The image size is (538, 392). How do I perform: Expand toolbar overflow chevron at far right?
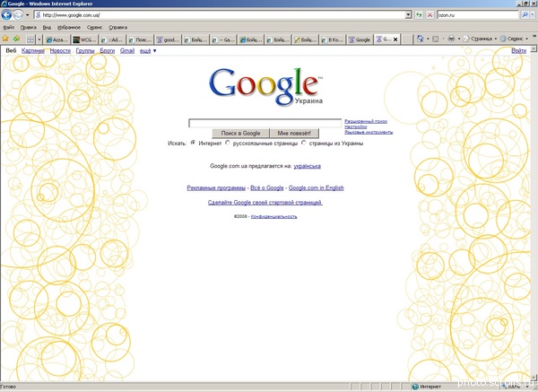(x=534, y=36)
